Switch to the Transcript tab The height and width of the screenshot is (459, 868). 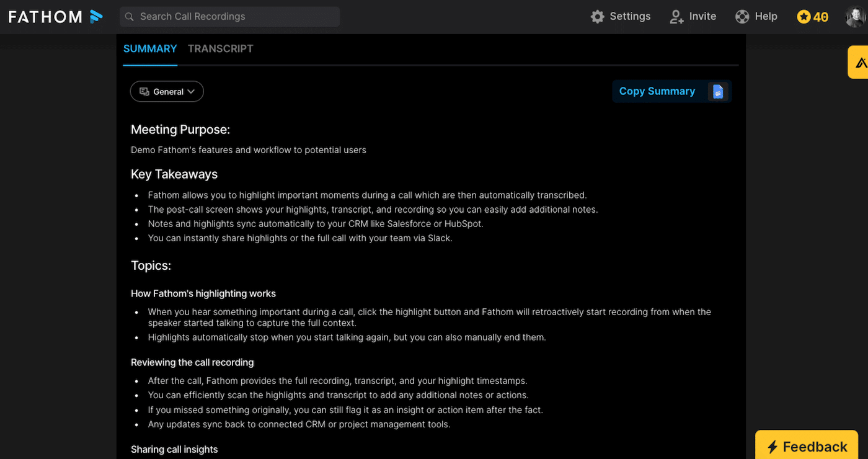click(x=220, y=48)
